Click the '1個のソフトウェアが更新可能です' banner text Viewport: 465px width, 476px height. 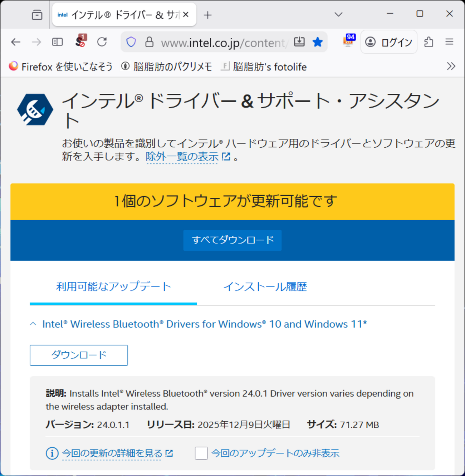point(226,201)
